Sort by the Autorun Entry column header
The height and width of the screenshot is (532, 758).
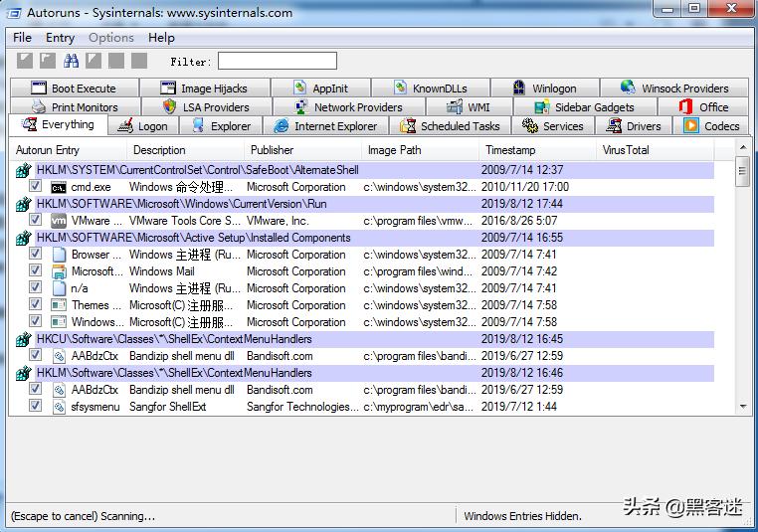69,150
